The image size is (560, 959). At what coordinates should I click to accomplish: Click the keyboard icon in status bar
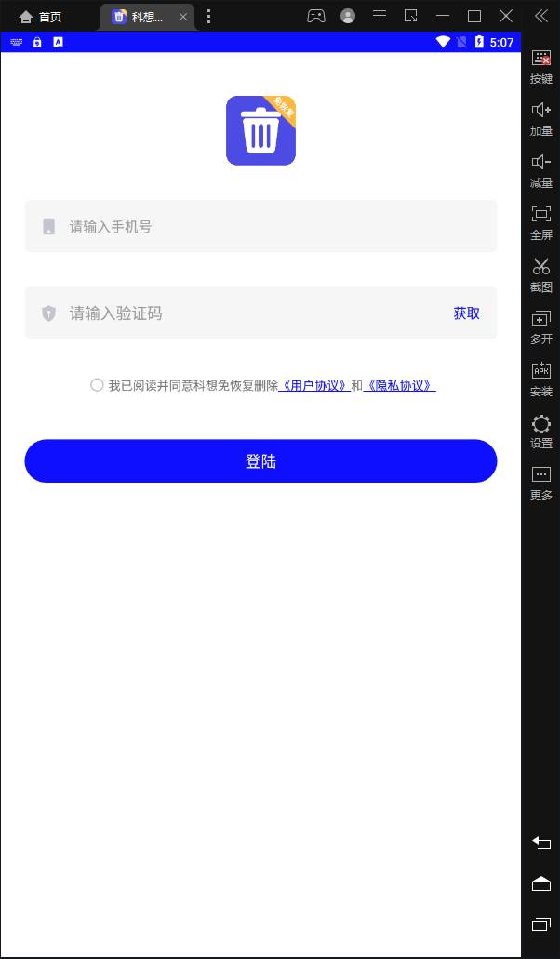click(x=17, y=42)
